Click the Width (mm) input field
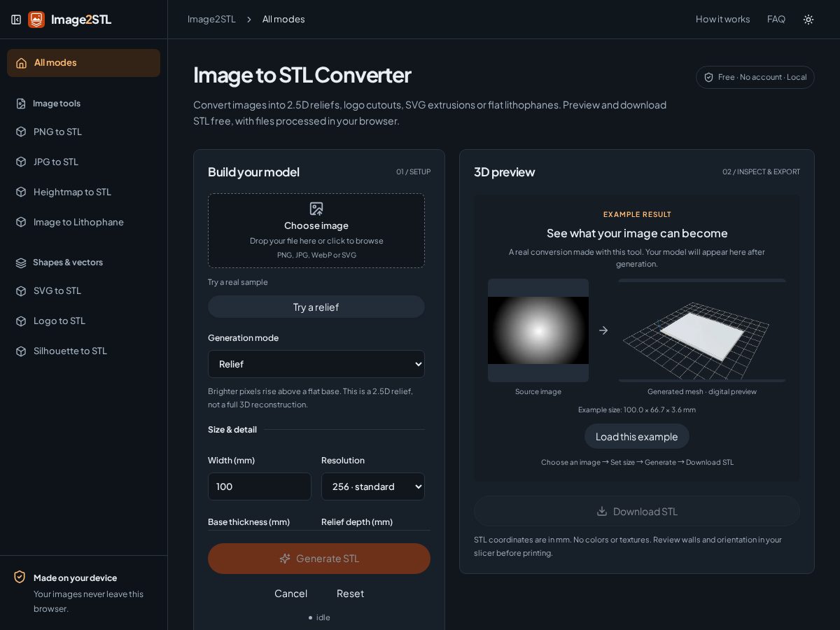This screenshot has height=630, width=840. click(260, 486)
